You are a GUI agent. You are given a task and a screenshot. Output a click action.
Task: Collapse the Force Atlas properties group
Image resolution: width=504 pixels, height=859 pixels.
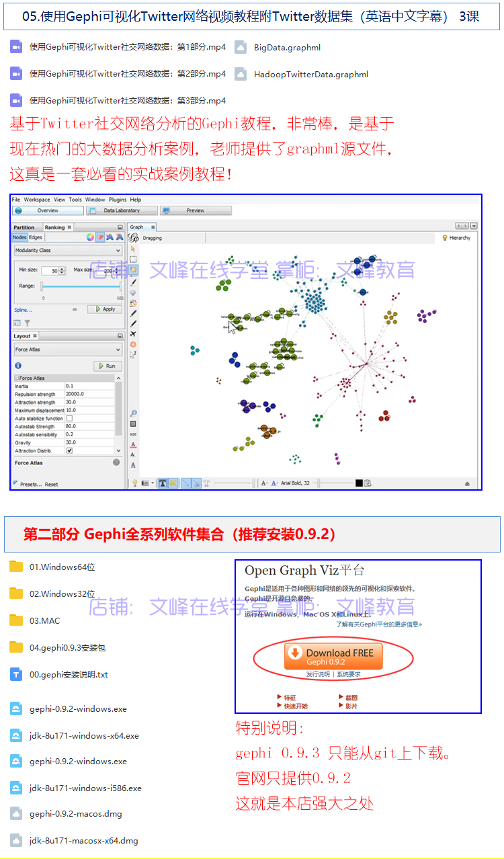click(x=16, y=378)
